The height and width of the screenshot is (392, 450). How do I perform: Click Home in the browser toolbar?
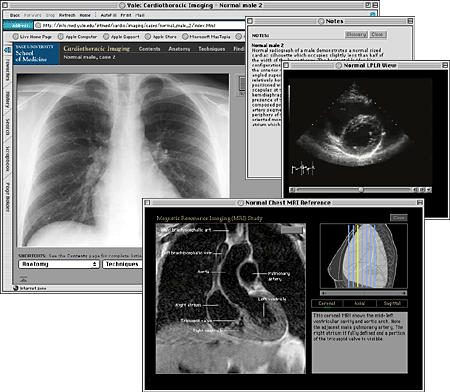(85, 15)
